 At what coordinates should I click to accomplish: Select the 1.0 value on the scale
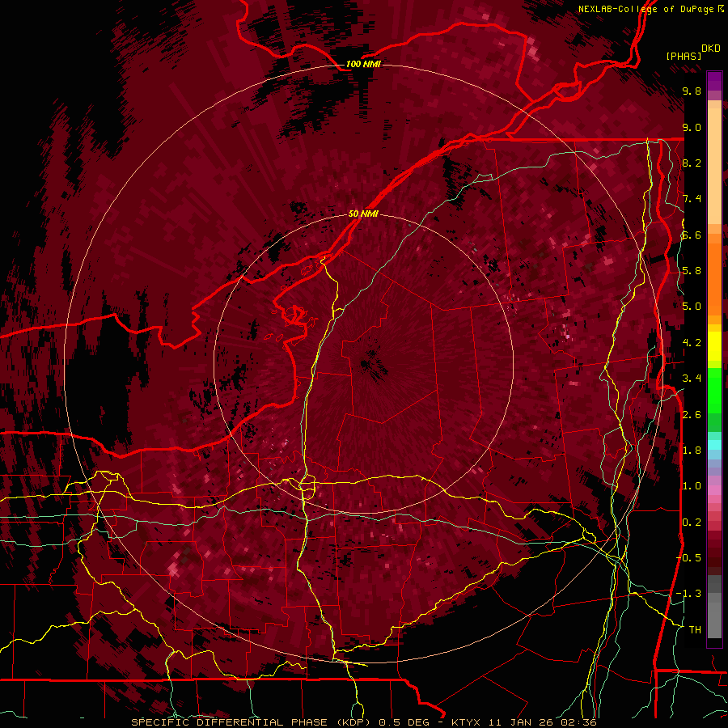click(x=692, y=485)
